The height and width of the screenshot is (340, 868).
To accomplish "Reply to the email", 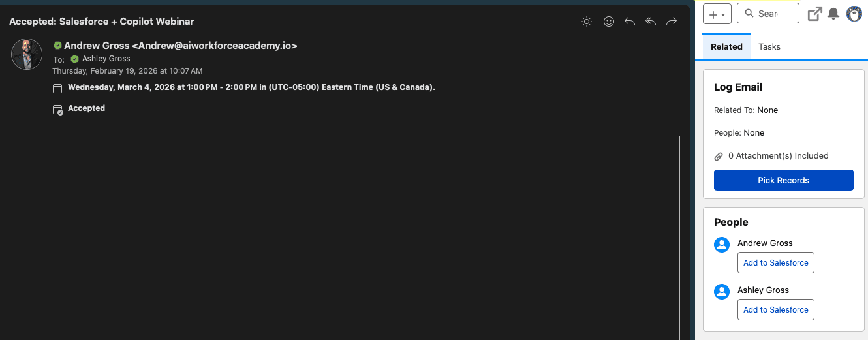I will [630, 22].
